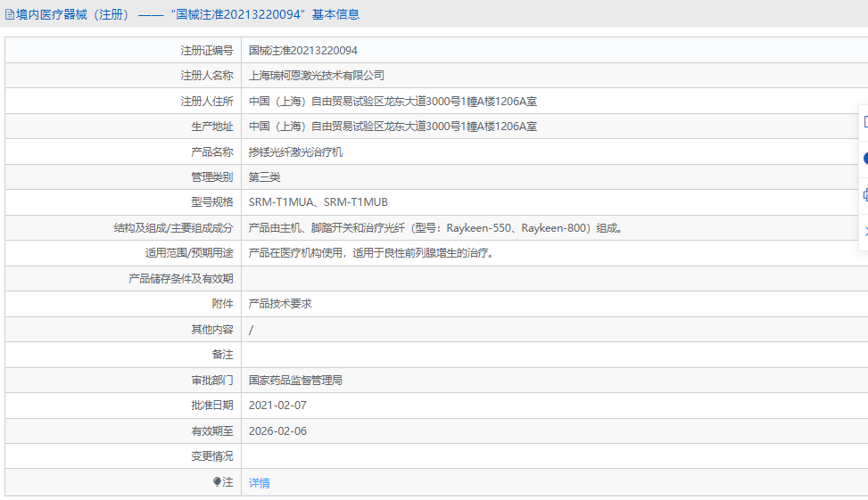868x500 pixels.
Task: Select the value 国械注准20213220094 in the table
Action: tap(302, 50)
